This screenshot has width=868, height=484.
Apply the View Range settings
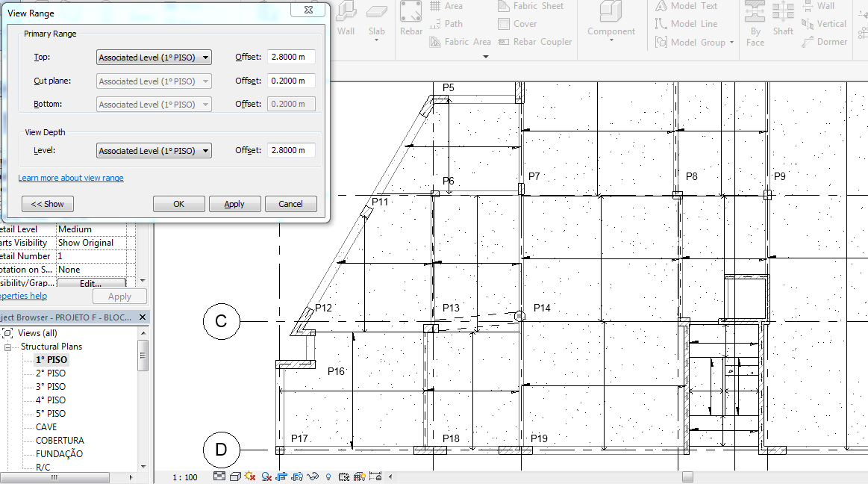234,203
